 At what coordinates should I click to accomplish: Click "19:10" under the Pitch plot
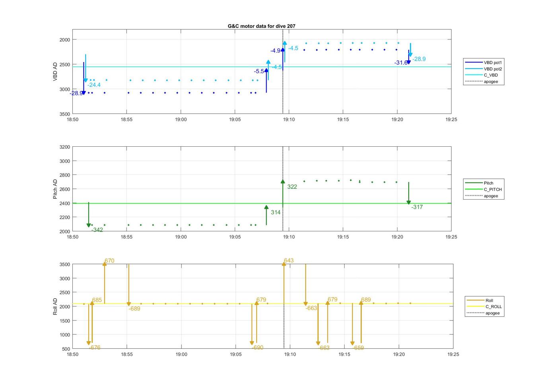coord(289,237)
